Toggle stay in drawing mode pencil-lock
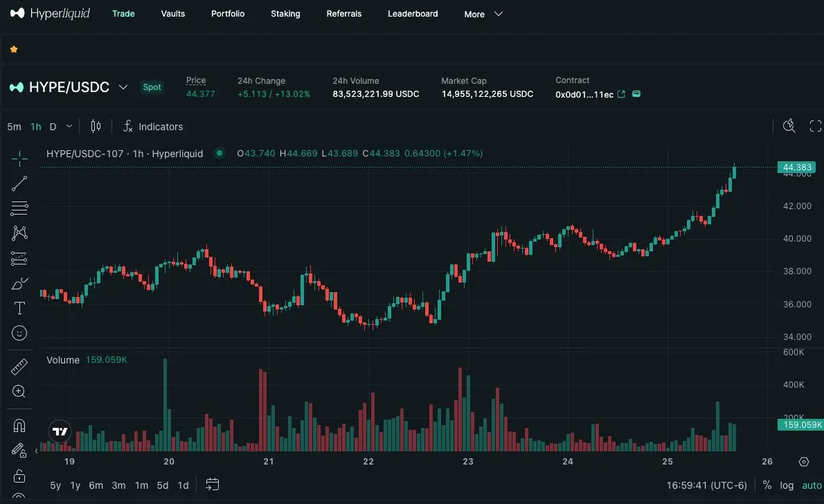The image size is (824, 504). [x=19, y=450]
